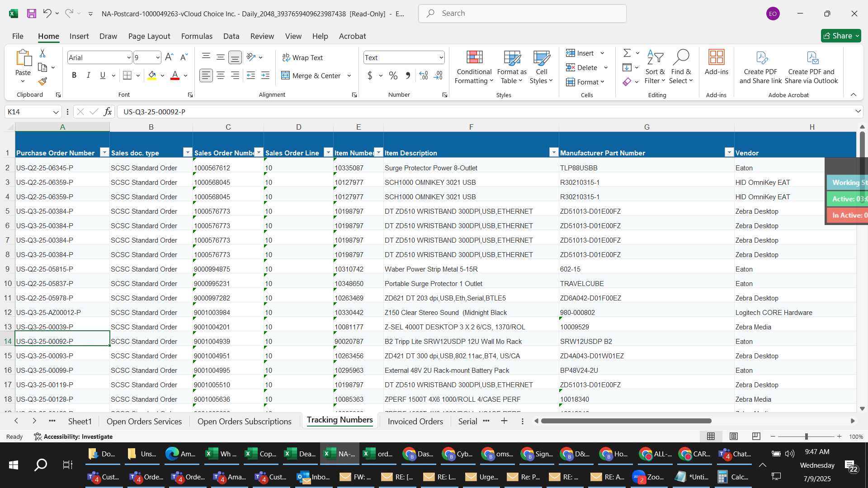Open Sales doc. type filter dropdown
This screenshot has width=868, height=488.
click(187, 152)
